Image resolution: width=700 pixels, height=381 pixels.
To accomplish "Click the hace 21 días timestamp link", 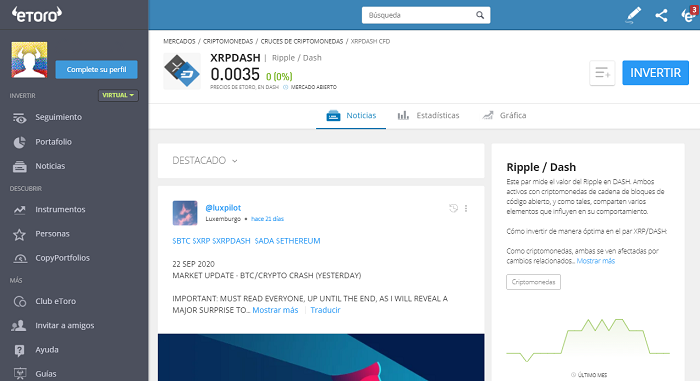I will click(267, 219).
